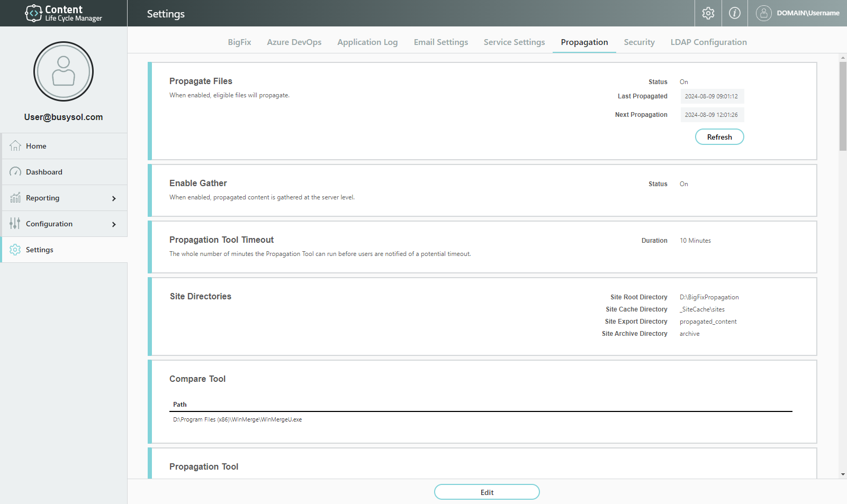
Task: Click the user avatar icon in header
Action: 763,13
